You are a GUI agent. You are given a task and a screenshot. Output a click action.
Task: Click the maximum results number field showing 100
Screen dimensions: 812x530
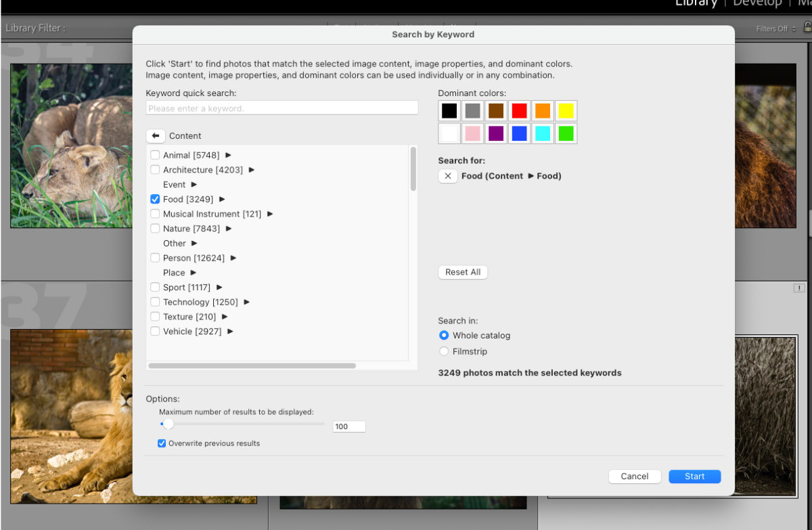[x=349, y=426]
